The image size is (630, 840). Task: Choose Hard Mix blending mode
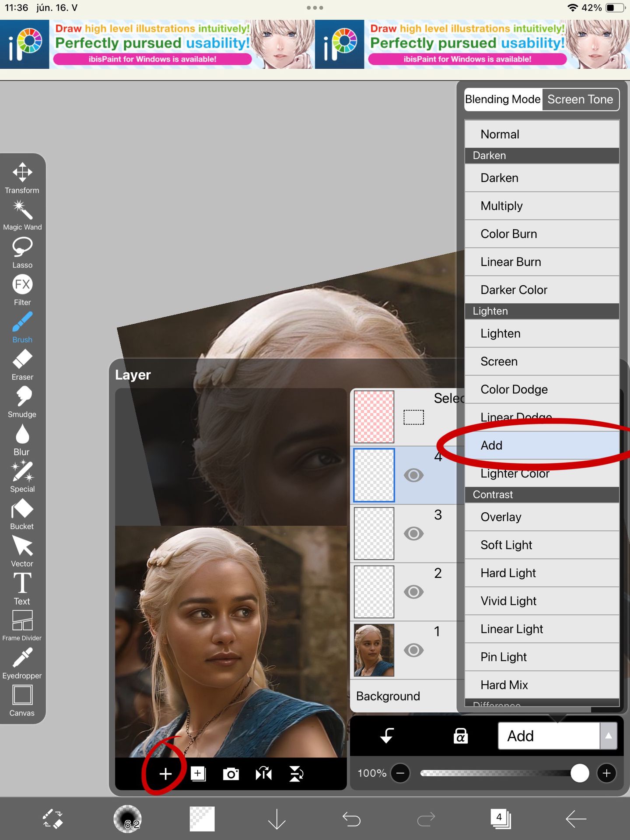coord(542,685)
